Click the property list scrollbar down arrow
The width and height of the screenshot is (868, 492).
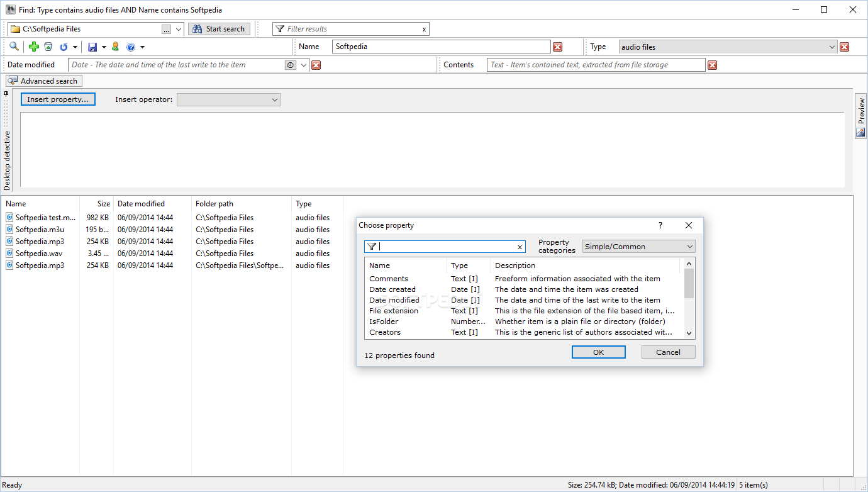tap(689, 333)
